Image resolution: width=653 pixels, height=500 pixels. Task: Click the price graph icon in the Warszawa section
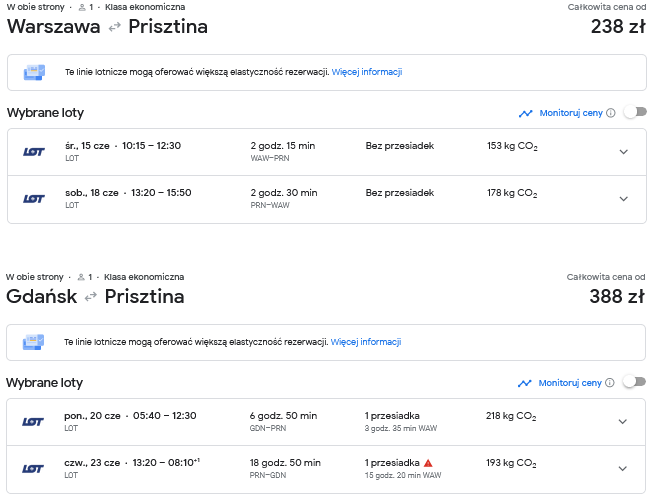click(526, 113)
